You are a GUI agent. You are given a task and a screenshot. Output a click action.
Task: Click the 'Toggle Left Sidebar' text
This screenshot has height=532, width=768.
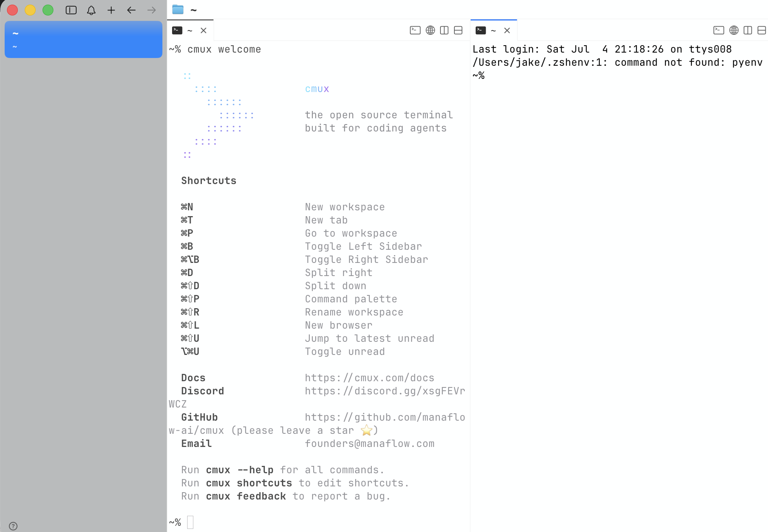click(x=364, y=246)
